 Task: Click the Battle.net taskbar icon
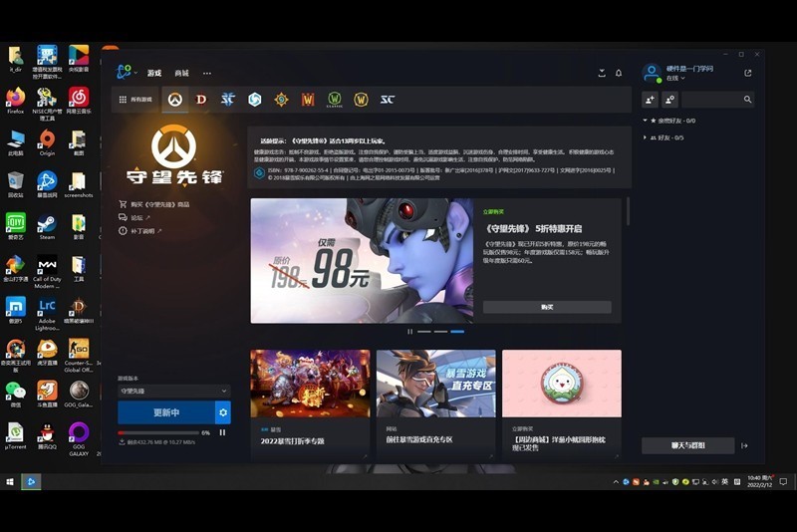[31, 482]
